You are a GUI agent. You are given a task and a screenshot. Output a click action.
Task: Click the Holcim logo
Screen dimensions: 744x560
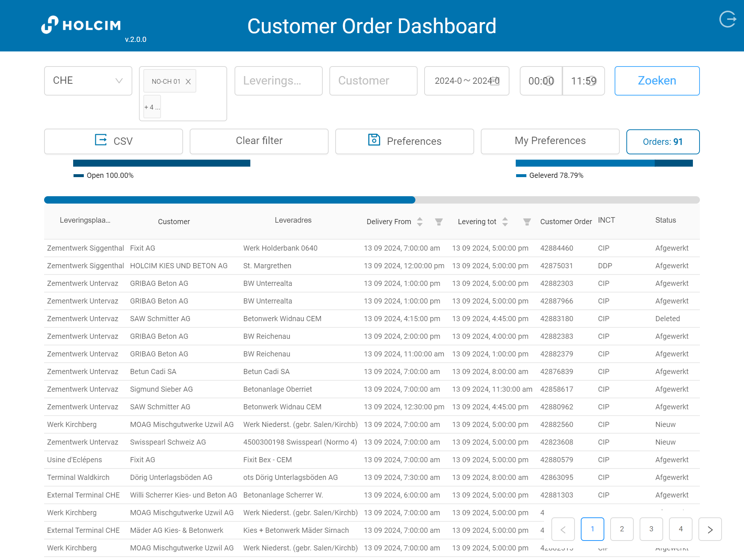pos(81,25)
